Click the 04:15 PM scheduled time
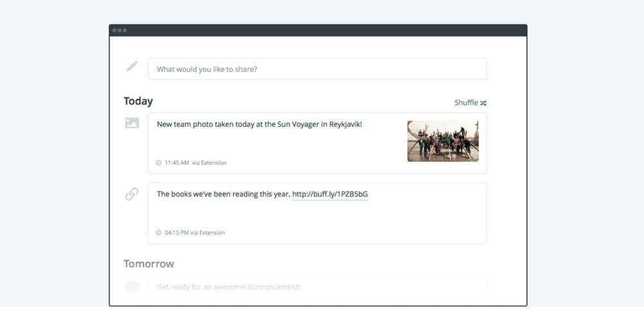 pyautogui.click(x=176, y=233)
